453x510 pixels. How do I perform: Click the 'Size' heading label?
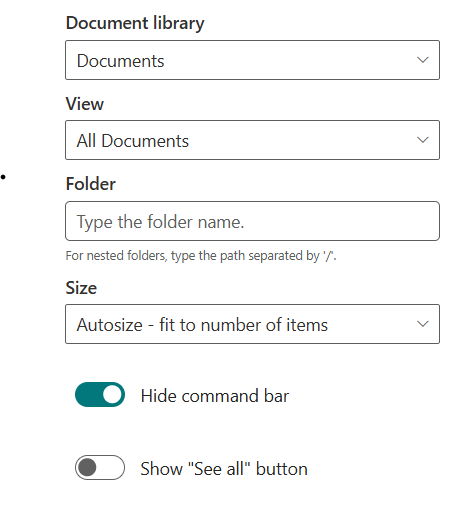[x=81, y=288]
